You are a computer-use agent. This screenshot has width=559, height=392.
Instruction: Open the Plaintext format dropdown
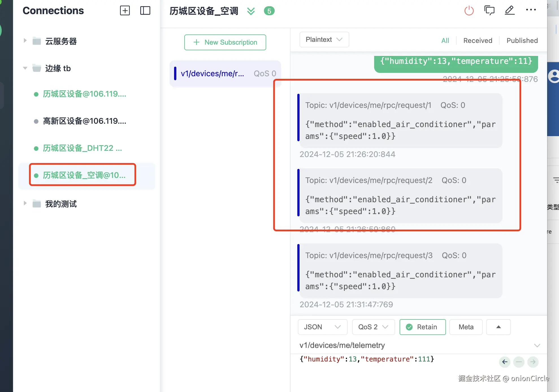pos(324,40)
